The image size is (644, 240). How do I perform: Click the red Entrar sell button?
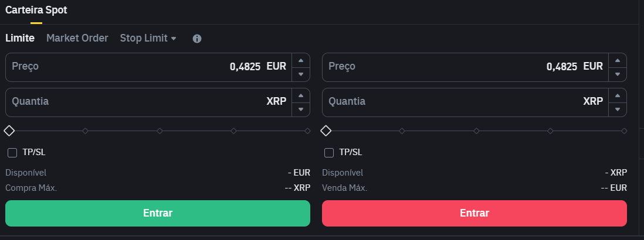(x=474, y=214)
